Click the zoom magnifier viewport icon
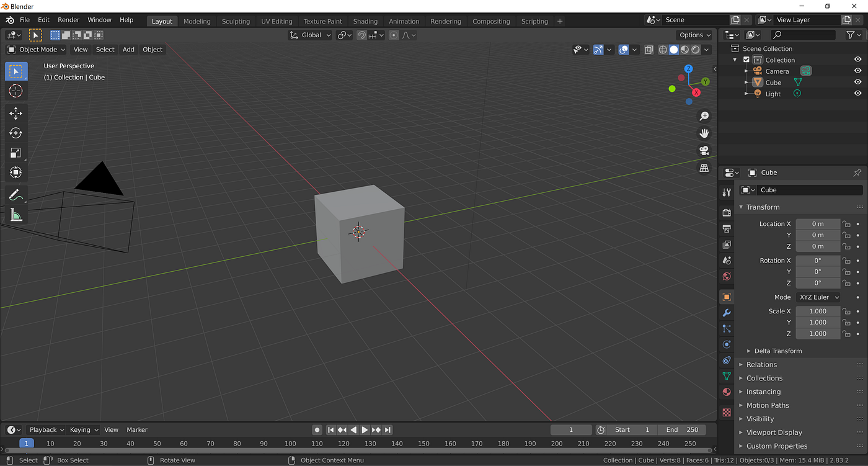 coord(704,116)
